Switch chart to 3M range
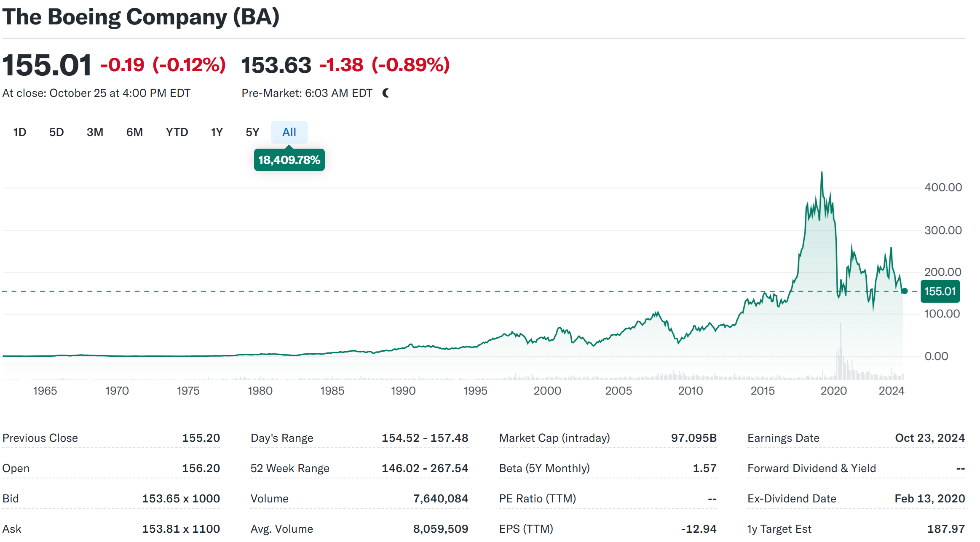The width and height of the screenshot is (980, 542). (95, 132)
